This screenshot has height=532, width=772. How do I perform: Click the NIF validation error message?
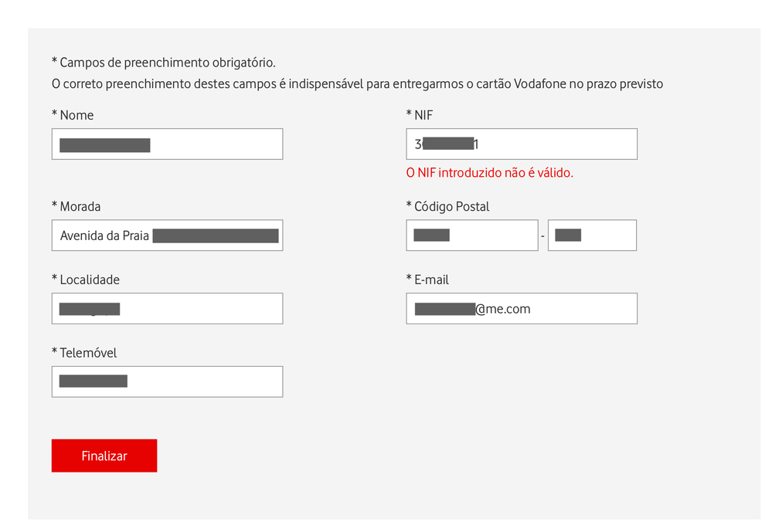tap(489, 172)
